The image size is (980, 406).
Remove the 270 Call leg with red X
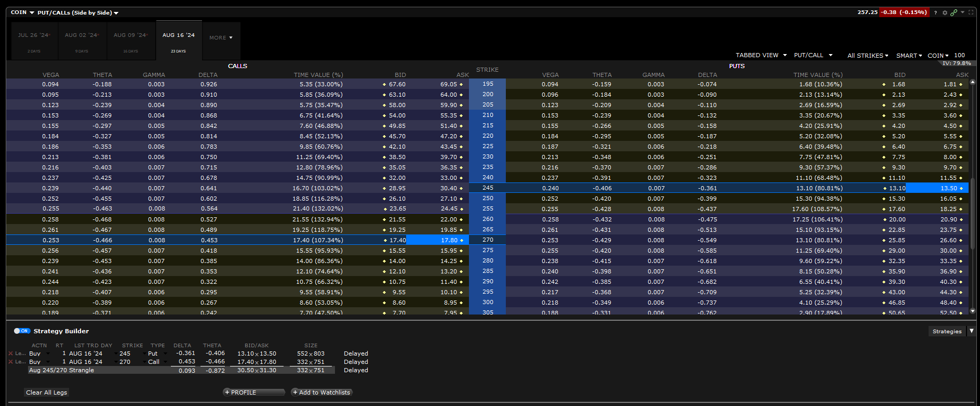pyautogui.click(x=10, y=362)
